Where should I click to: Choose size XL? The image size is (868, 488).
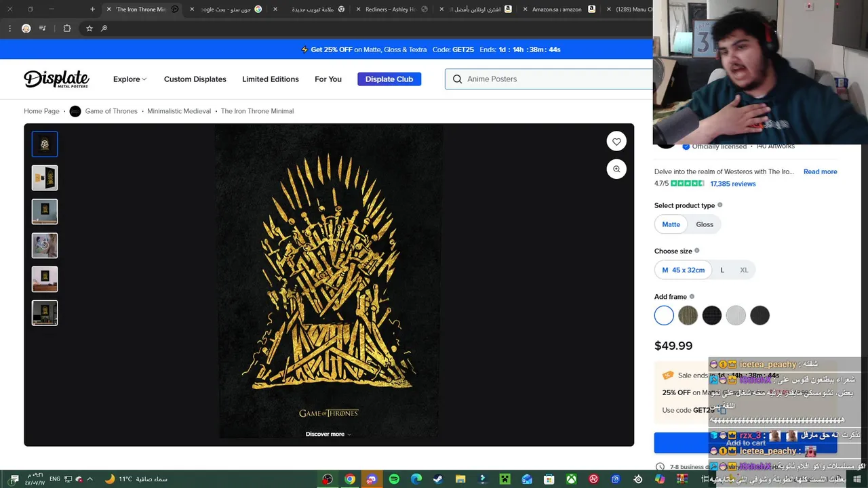tap(744, 270)
